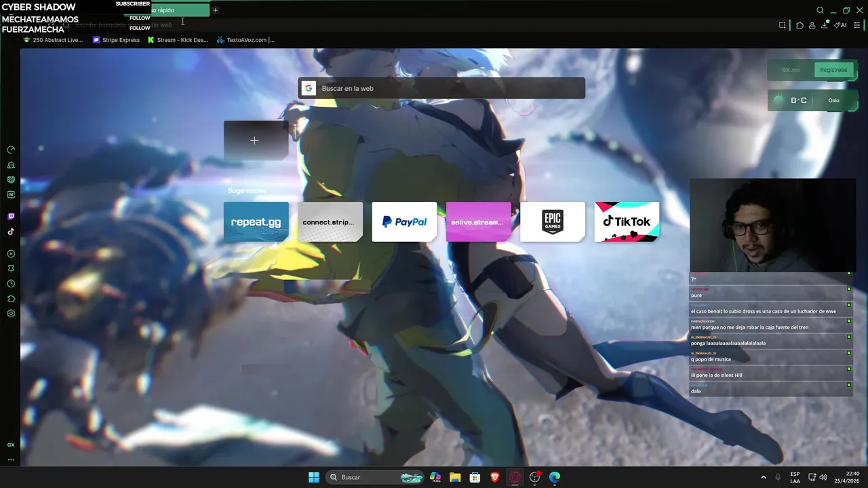The image size is (868, 488).
Task: Click chat message 'dale'
Action: coord(696,391)
